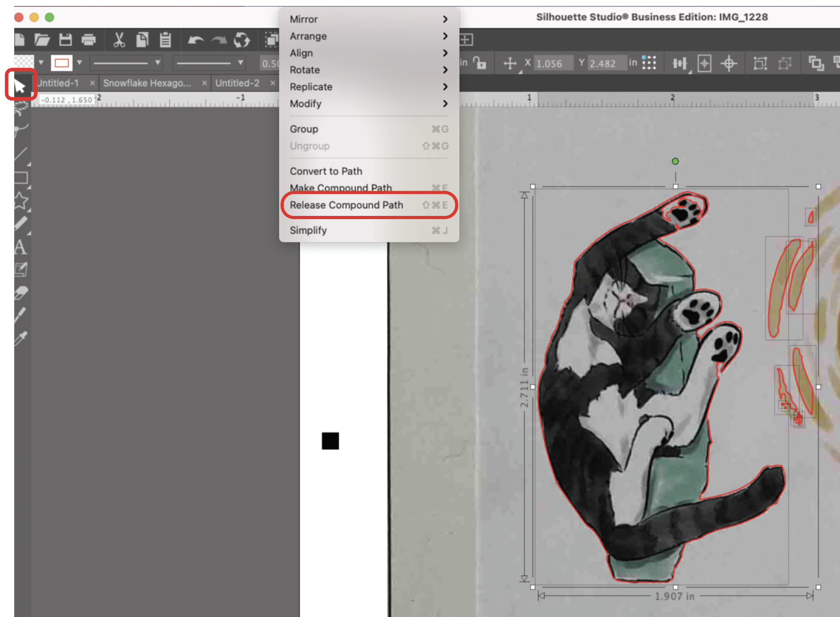Screen dimensions: 840x617
Task: Expand the Mirror submenu
Action: (x=369, y=19)
